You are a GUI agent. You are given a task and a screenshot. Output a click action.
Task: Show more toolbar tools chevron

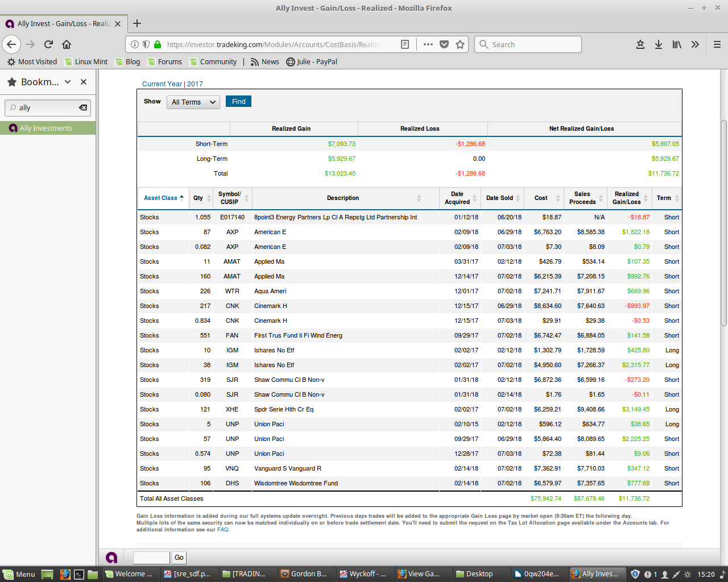695,44
